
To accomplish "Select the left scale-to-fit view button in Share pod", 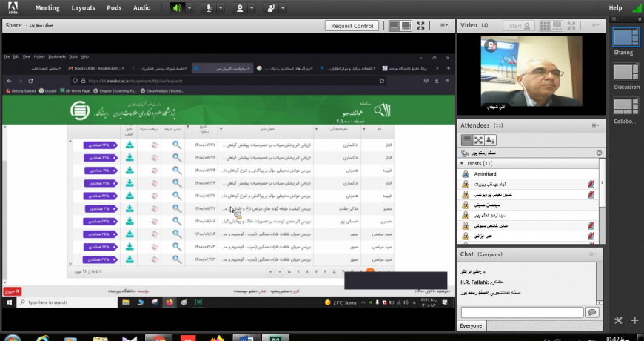I will click(x=395, y=25).
